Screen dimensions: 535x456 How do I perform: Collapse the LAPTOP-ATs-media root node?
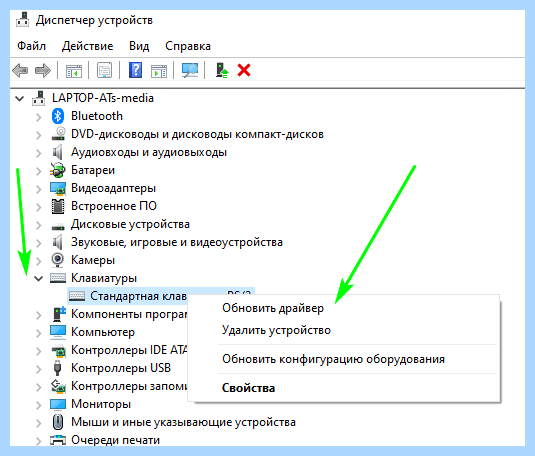click(20, 99)
